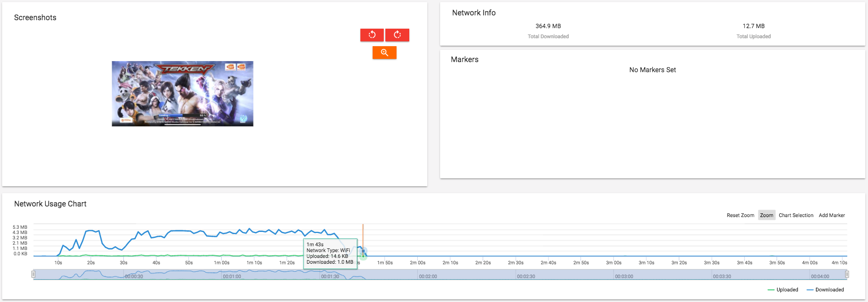Click the No Markers Set message
Viewport: 868px width, 302px height.
(x=653, y=70)
